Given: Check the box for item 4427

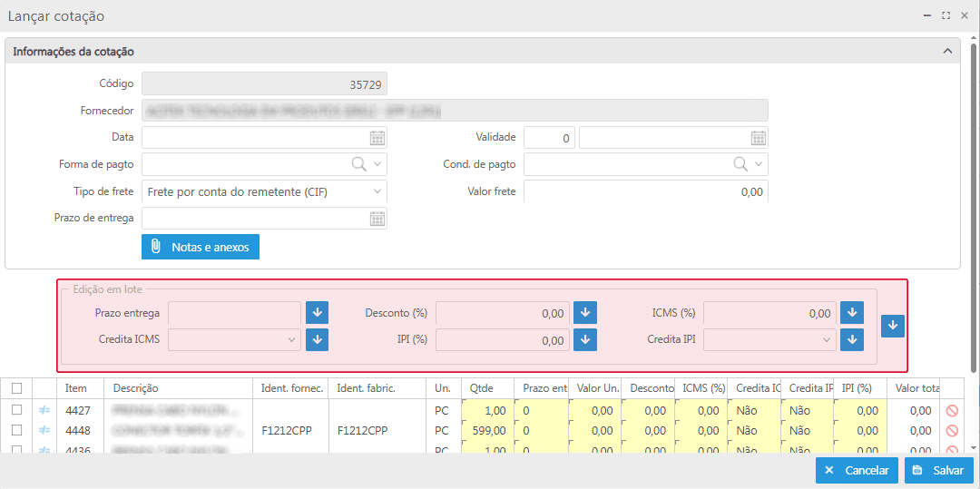Looking at the screenshot, I should (16, 410).
